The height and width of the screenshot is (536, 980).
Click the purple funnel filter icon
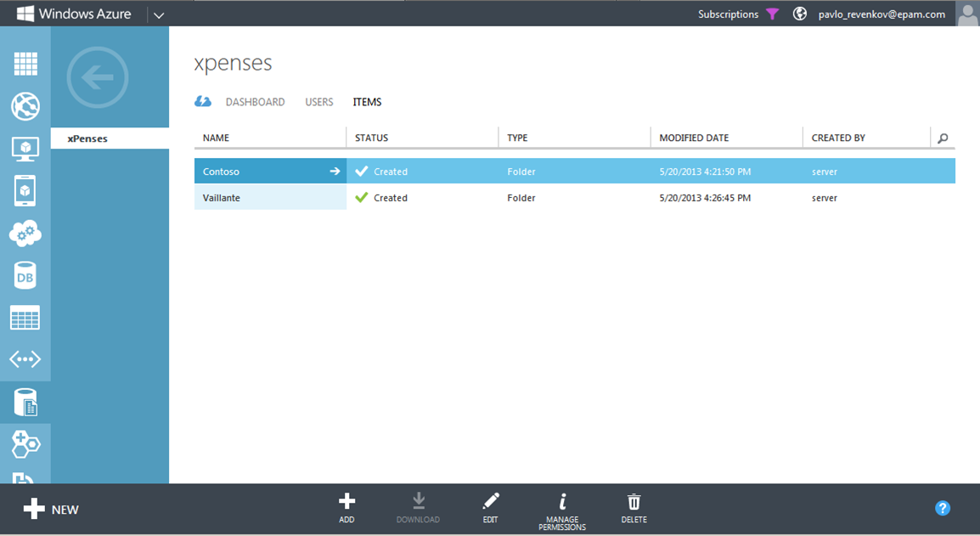click(x=773, y=14)
